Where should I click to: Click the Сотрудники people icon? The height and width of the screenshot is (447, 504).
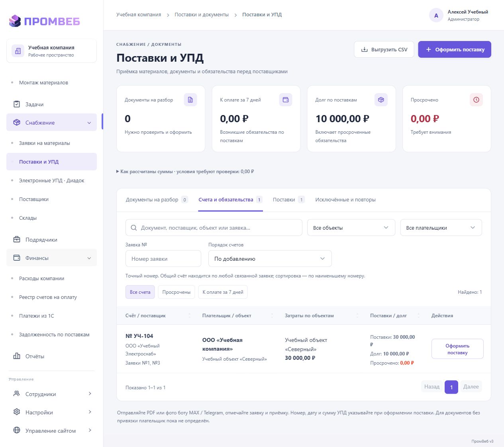click(x=17, y=394)
